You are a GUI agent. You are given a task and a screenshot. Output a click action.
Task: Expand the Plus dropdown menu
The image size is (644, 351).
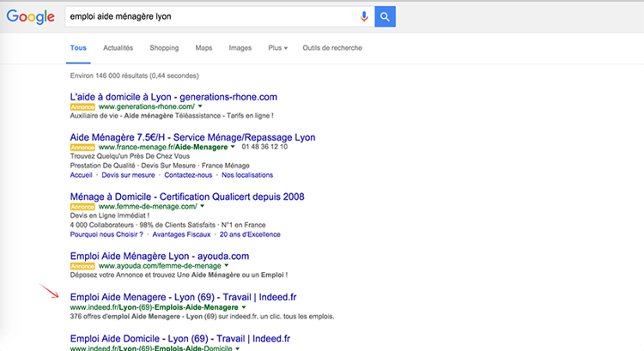[x=277, y=48]
